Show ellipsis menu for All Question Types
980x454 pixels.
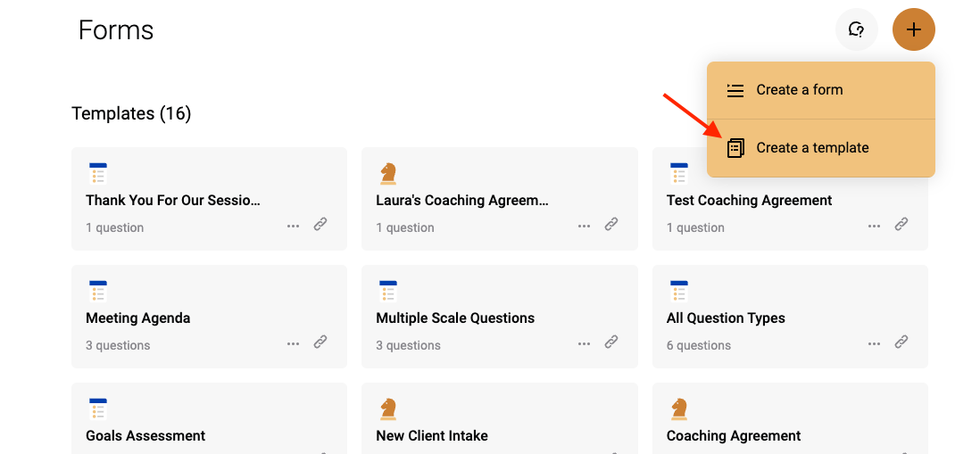(x=874, y=343)
